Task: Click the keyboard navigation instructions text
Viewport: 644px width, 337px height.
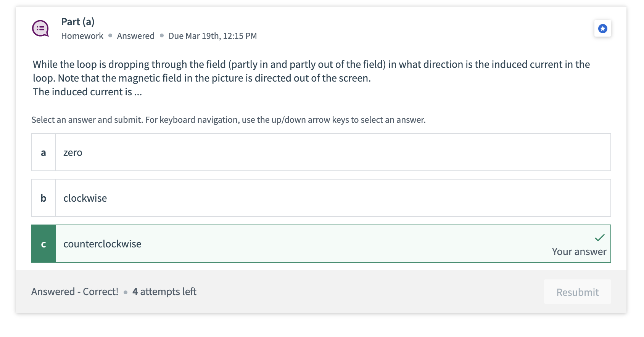Action: pyautogui.click(x=228, y=119)
